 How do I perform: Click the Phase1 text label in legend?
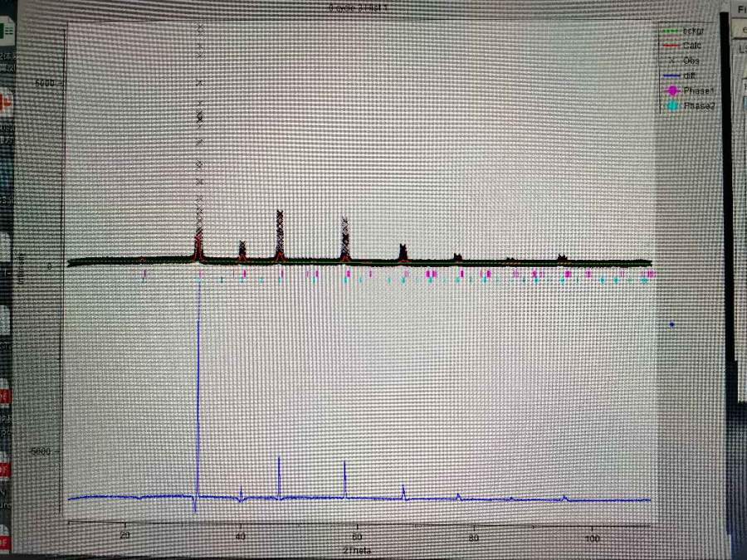(699, 90)
